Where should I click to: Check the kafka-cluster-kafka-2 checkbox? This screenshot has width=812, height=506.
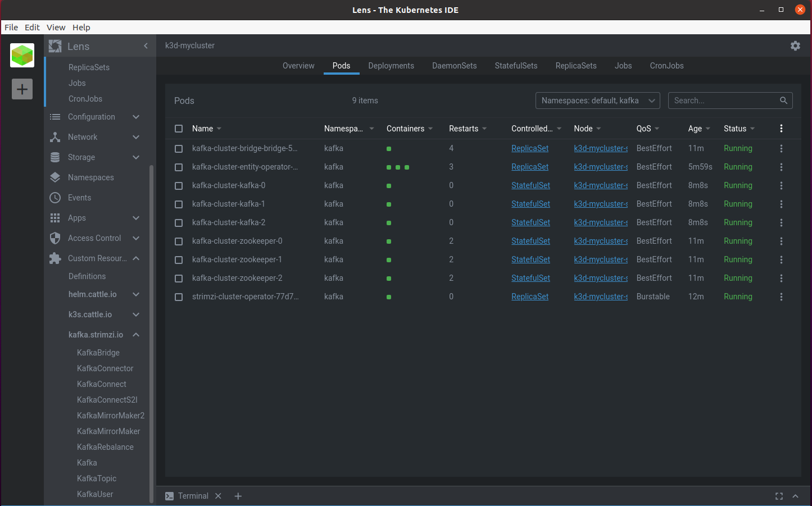click(179, 223)
